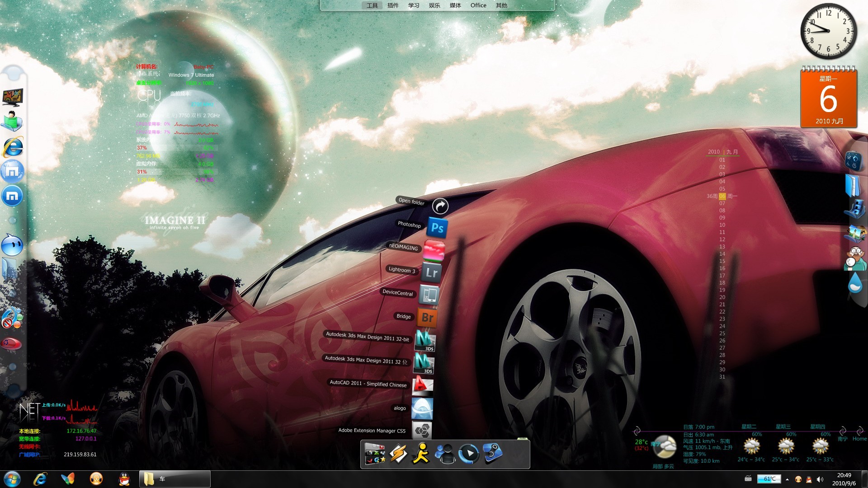Image resolution: width=868 pixels, height=488 pixels.
Task: Click the Home link in weather widget
Action: click(859, 439)
